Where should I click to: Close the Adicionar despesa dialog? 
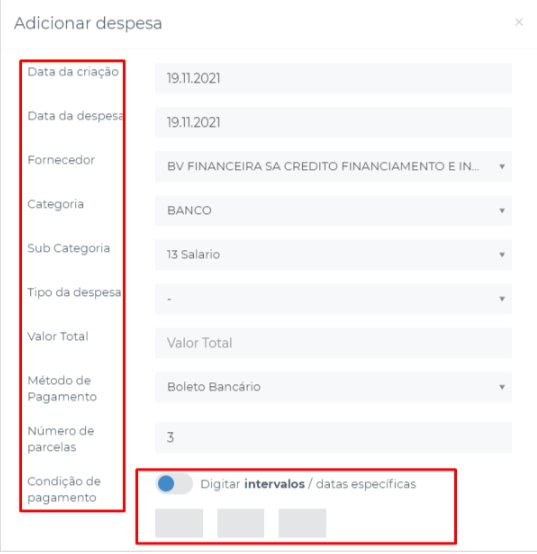[x=519, y=22]
